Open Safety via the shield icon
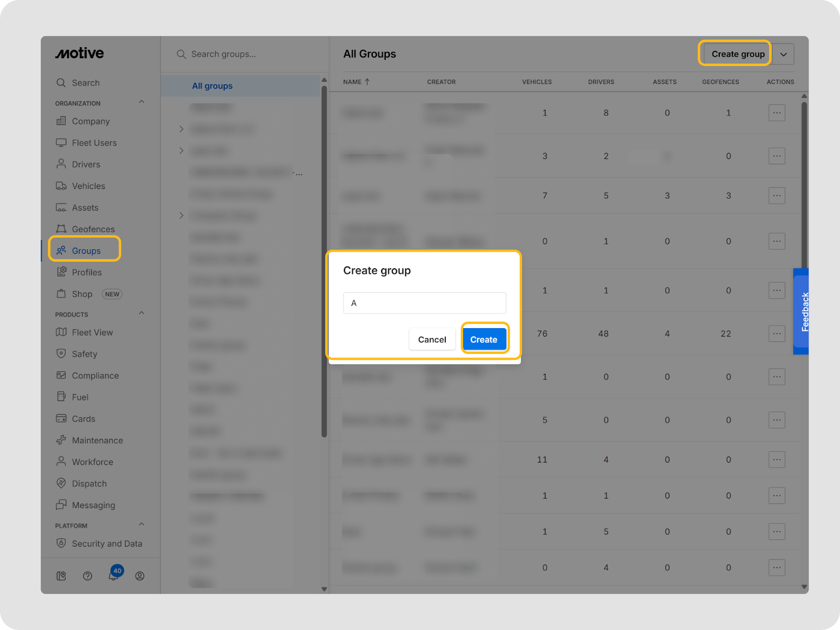 pos(61,354)
